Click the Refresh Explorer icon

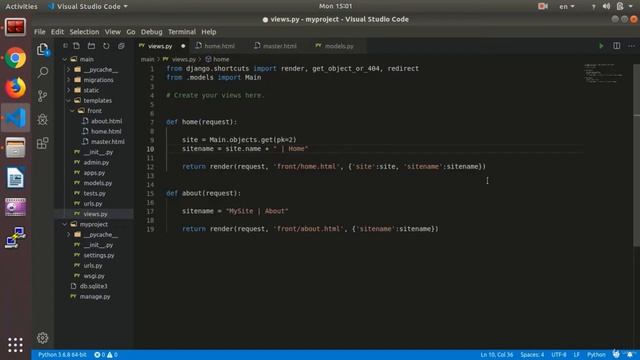(106, 46)
